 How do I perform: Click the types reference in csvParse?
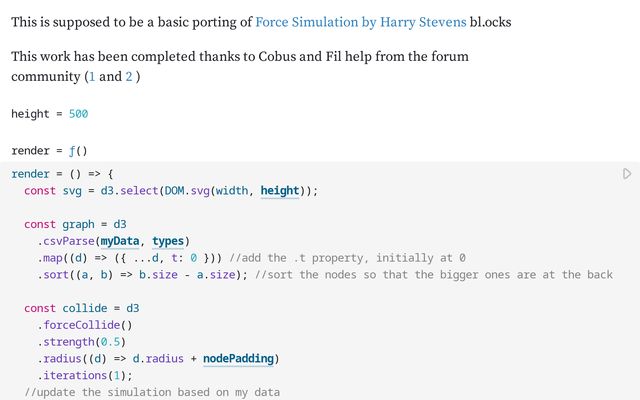[x=170, y=240]
